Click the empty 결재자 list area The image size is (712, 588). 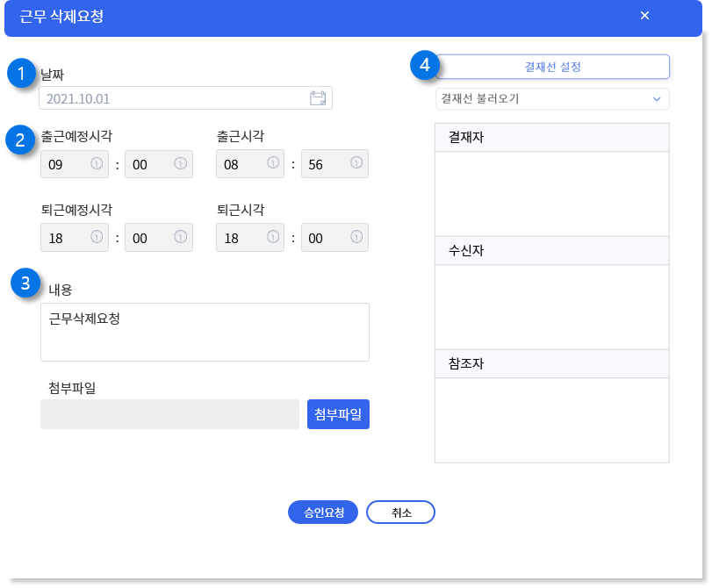(552, 194)
